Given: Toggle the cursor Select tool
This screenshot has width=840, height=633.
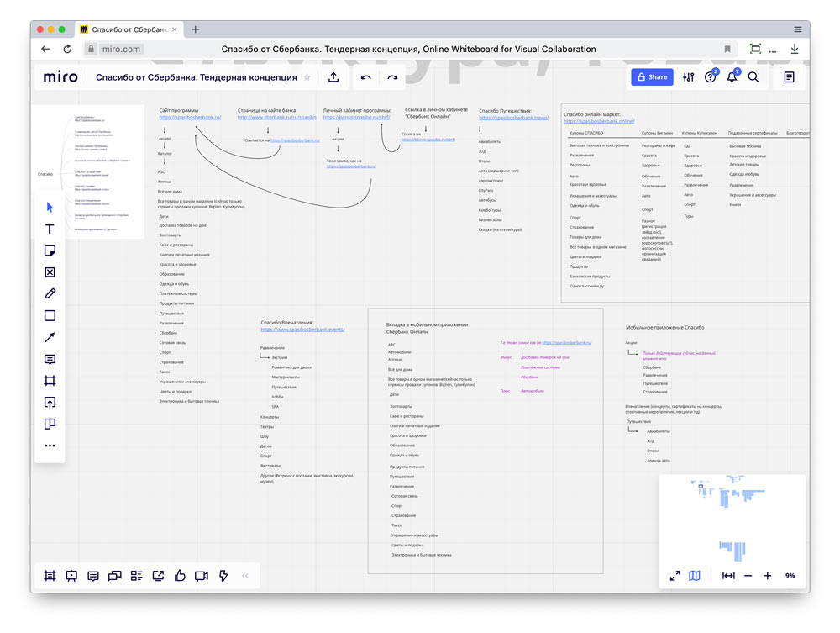Looking at the screenshot, I should tap(50, 207).
